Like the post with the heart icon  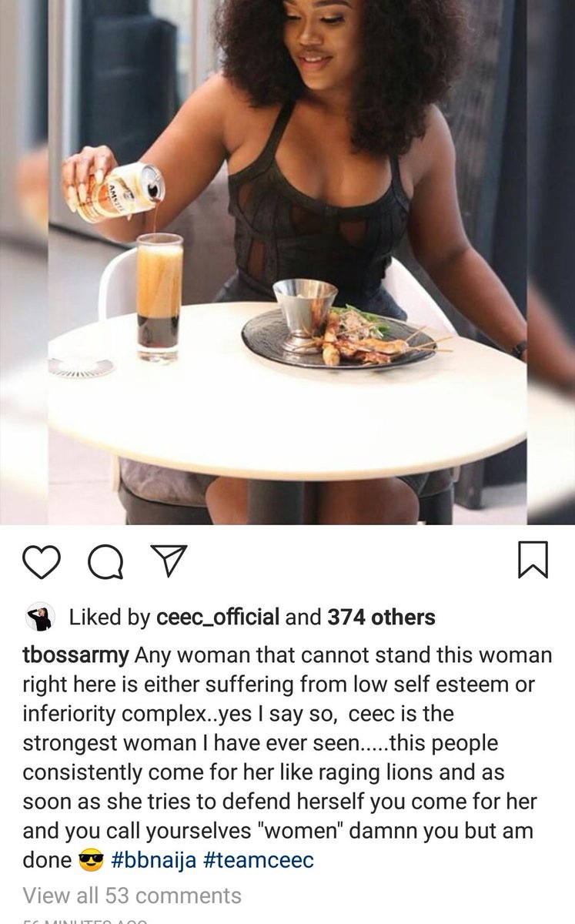[41, 561]
